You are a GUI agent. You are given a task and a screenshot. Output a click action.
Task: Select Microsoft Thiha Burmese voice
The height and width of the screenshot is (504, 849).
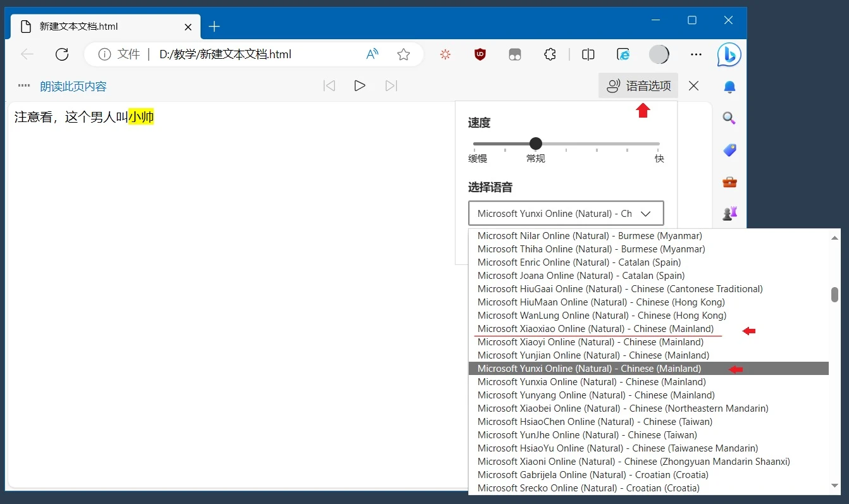tap(648, 249)
